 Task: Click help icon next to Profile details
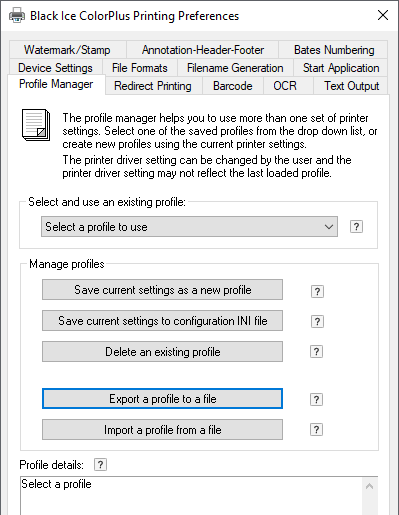click(x=100, y=464)
